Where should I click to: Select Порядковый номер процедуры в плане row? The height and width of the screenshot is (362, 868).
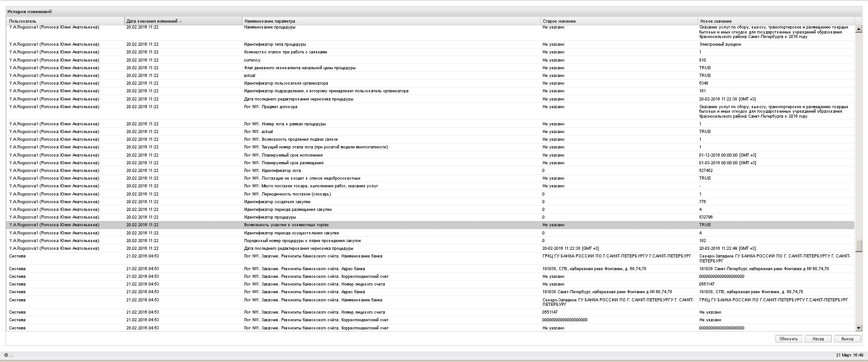(x=430, y=241)
